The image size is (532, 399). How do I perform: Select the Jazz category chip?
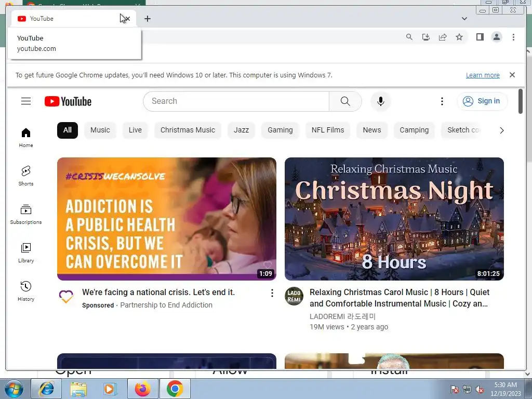[x=241, y=130]
